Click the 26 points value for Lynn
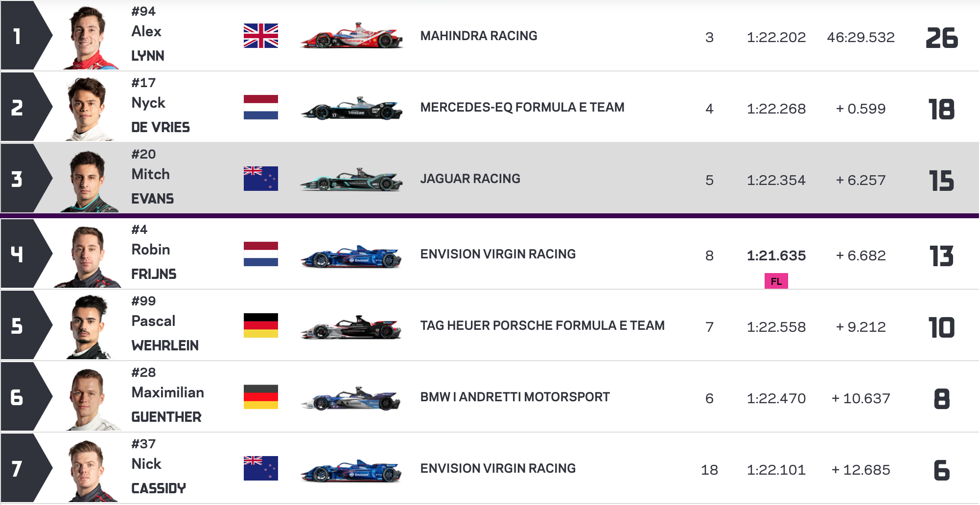This screenshot has width=980, height=505. (942, 38)
